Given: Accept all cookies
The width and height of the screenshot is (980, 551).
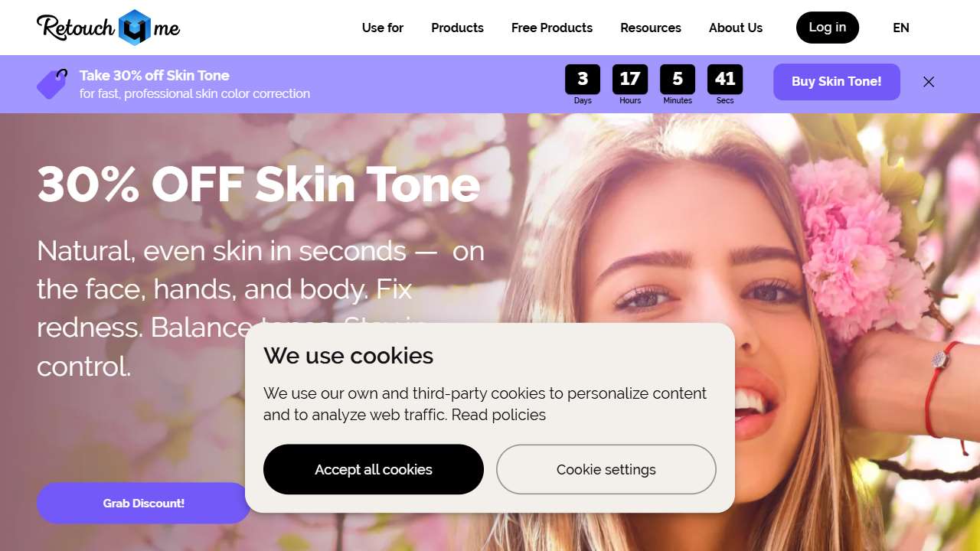Looking at the screenshot, I should 374,469.
